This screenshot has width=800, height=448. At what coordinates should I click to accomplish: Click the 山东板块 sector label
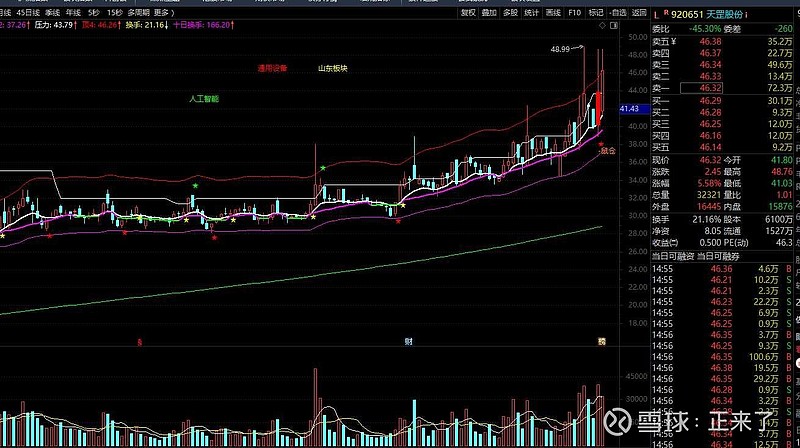click(x=333, y=68)
